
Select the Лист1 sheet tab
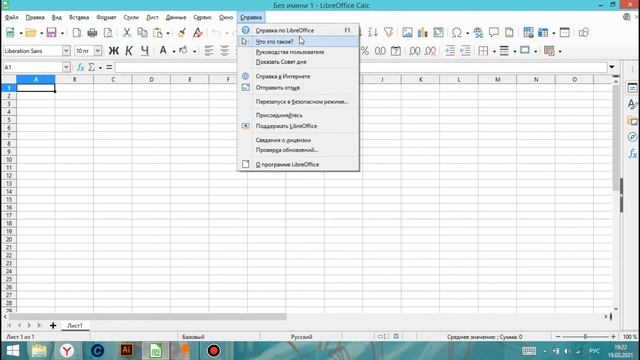75,325
